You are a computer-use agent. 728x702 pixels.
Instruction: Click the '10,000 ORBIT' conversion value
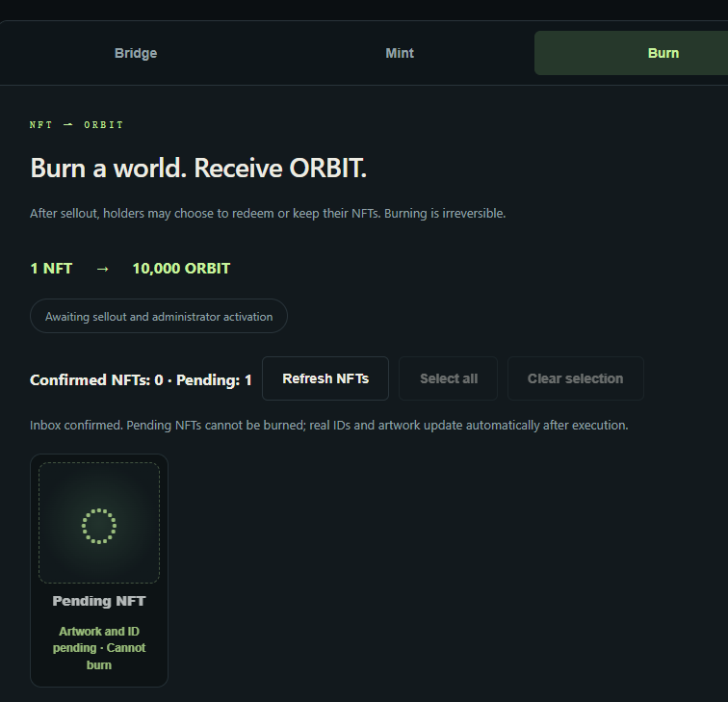pyautogui.click(x=182, y=269)
